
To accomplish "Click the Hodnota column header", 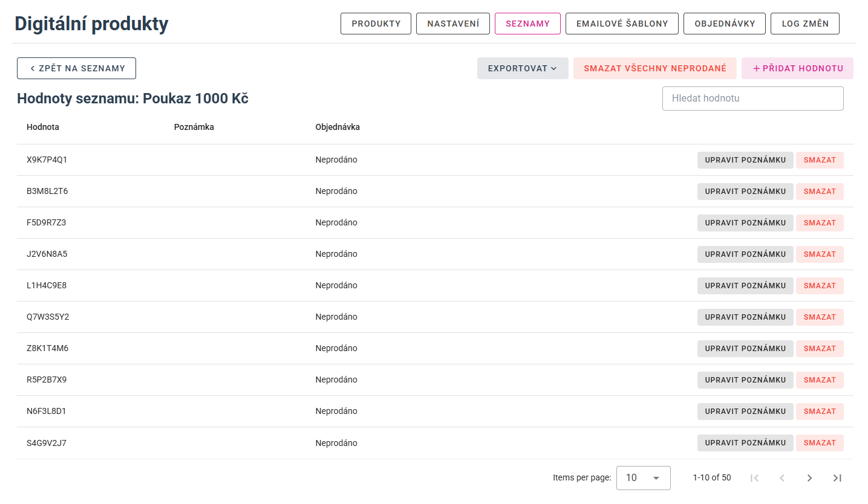I will click(43, 127).
